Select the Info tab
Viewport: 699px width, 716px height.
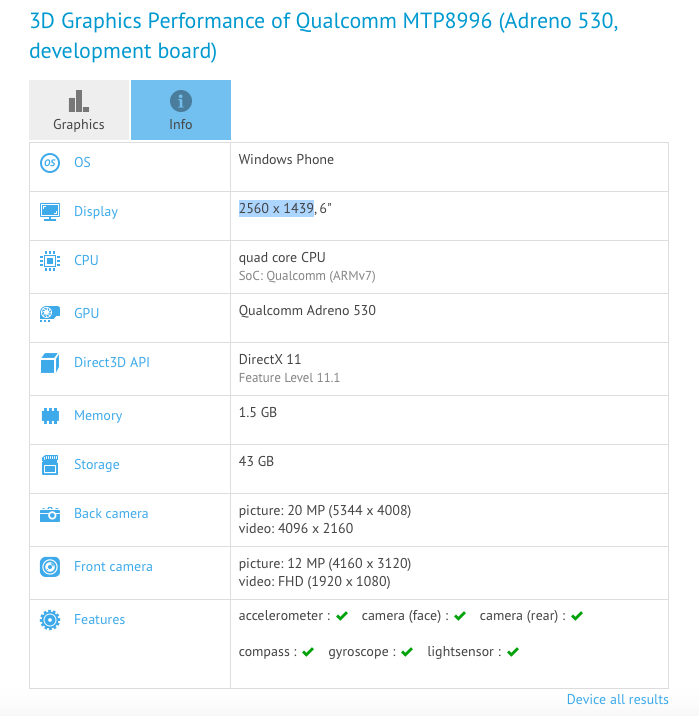[x=181, y=110]
